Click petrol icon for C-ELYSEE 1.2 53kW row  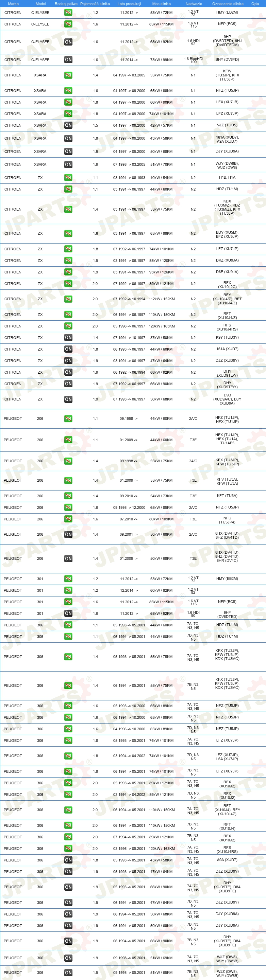point(68,13)
